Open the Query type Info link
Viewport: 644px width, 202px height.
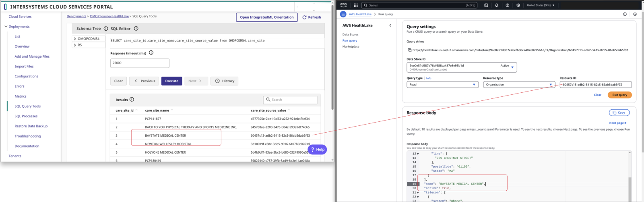point(429,78)
